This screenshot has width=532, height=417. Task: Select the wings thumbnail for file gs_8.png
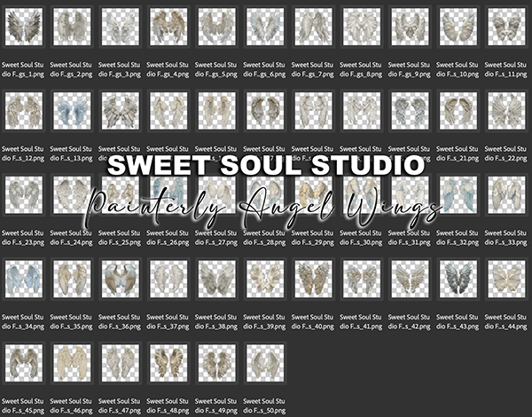(362, 27)
